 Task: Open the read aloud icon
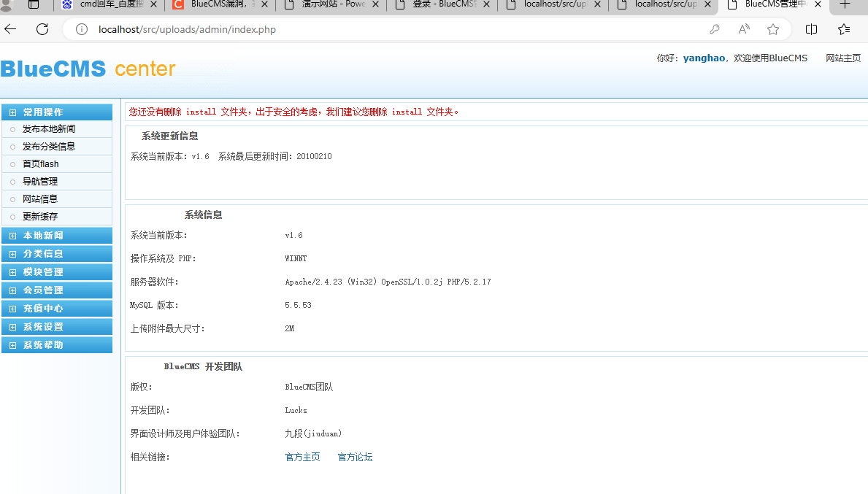click(744, 29)
